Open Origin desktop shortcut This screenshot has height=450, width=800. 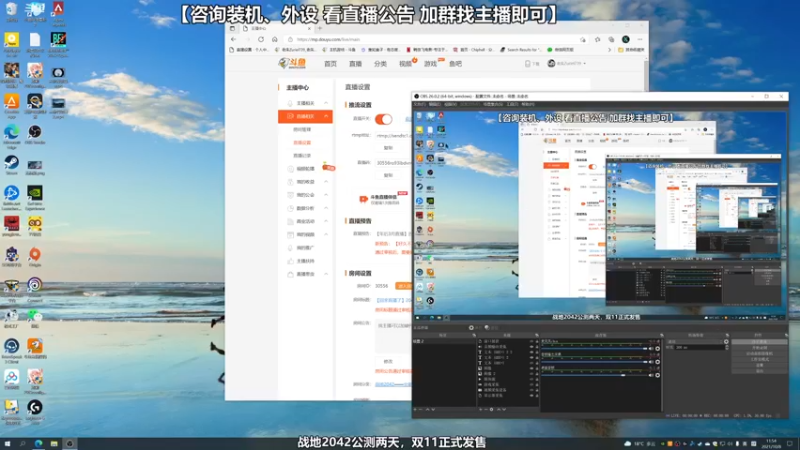tap(35, 257)
